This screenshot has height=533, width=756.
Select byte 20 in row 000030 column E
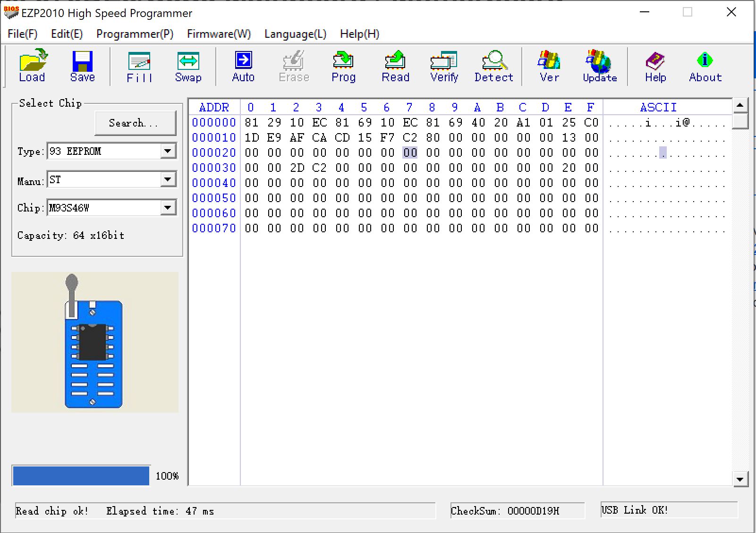pyautogui.click(x=569, y=168)
